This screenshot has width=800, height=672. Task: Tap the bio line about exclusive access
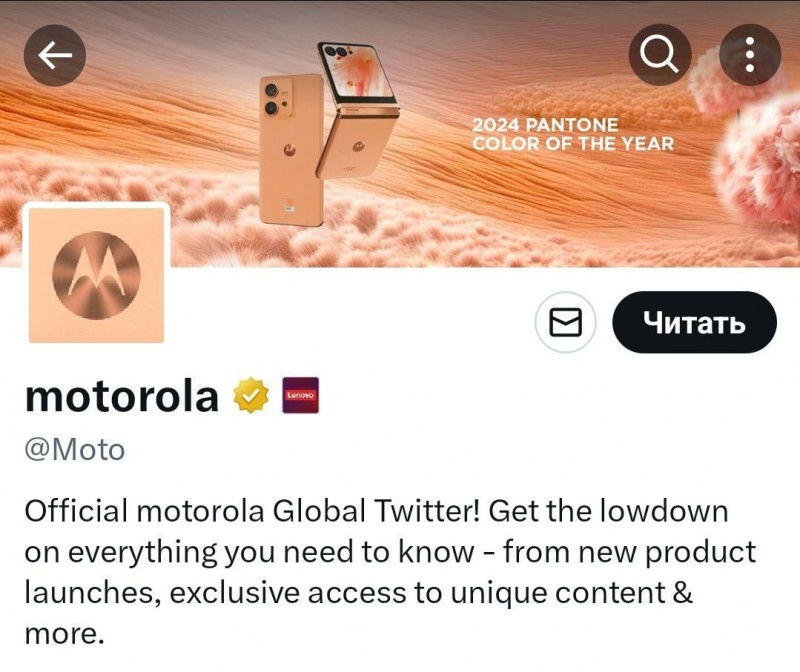[x=358, y=592]
